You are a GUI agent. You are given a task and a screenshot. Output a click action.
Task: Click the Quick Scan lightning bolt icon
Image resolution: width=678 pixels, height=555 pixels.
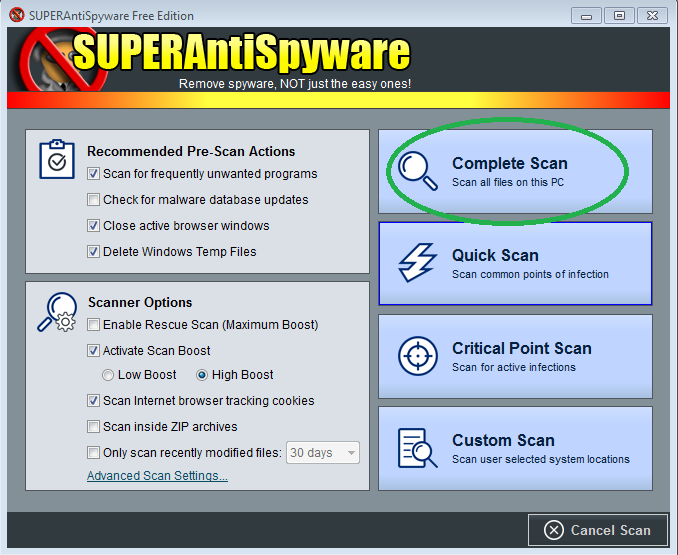tap(417, 263)
